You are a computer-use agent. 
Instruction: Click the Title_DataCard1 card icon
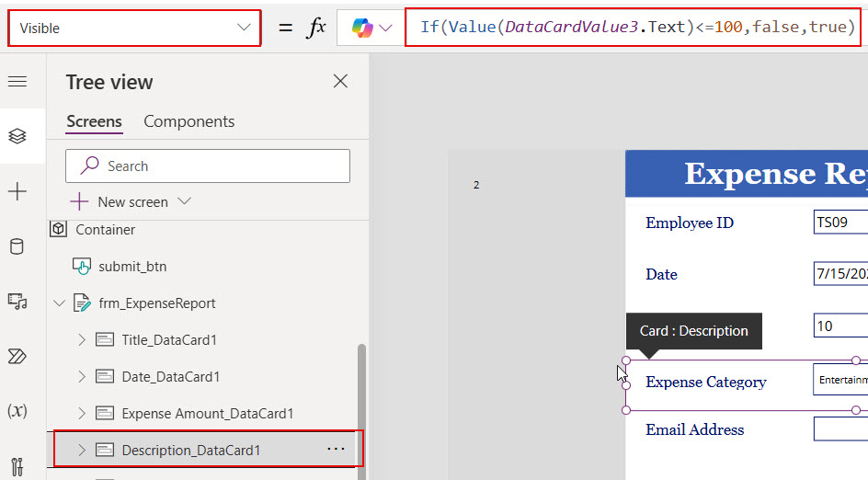click(105, 340)
